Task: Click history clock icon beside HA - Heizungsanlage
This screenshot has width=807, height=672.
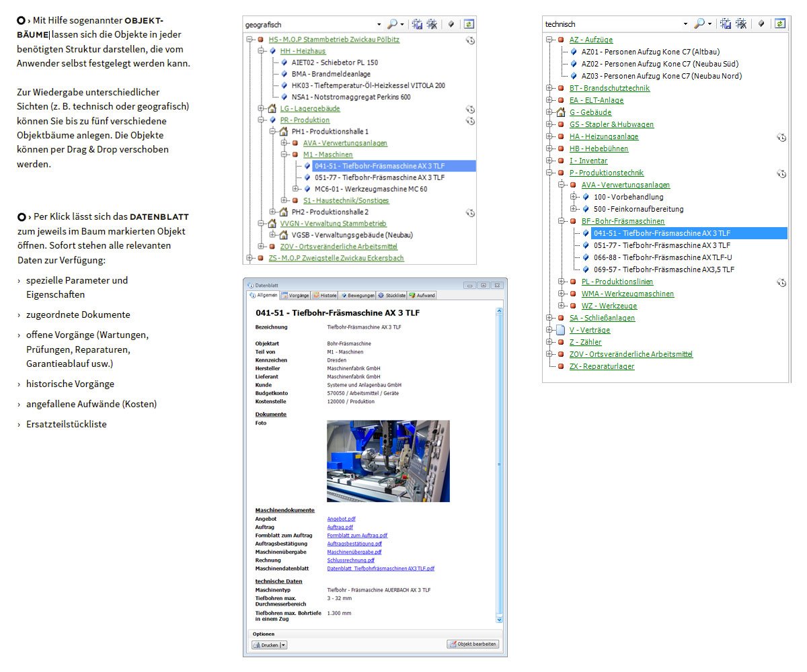Action: point(781,137)
